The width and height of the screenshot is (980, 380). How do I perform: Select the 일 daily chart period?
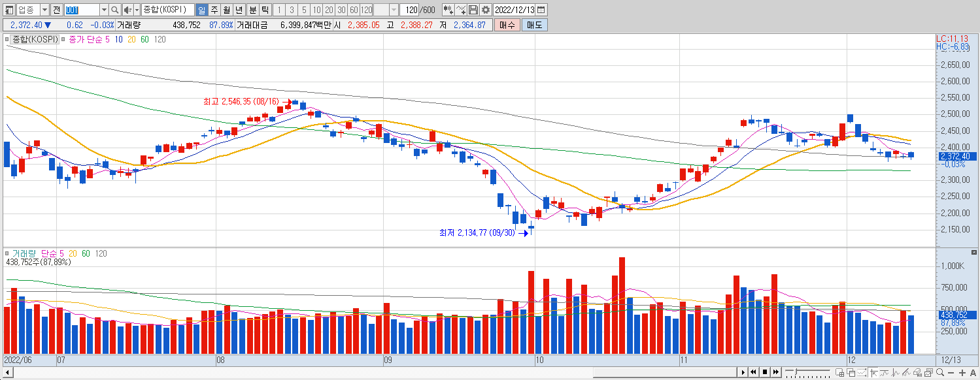coord(201,10)
